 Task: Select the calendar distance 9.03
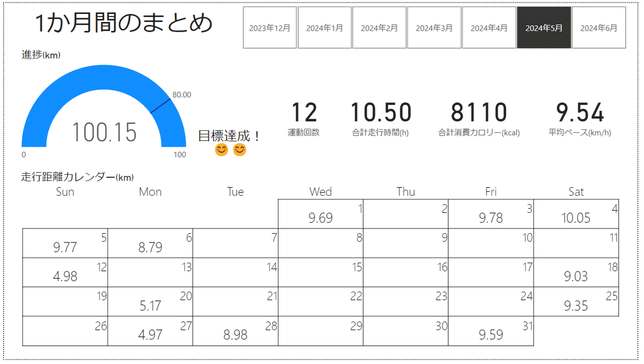tap(576, 277)
